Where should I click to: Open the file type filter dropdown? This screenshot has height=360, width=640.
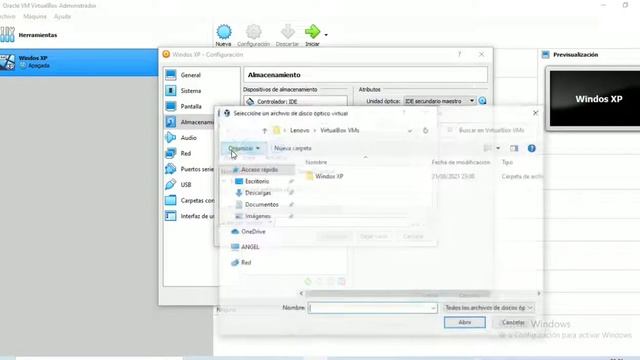tap(489, 308)
